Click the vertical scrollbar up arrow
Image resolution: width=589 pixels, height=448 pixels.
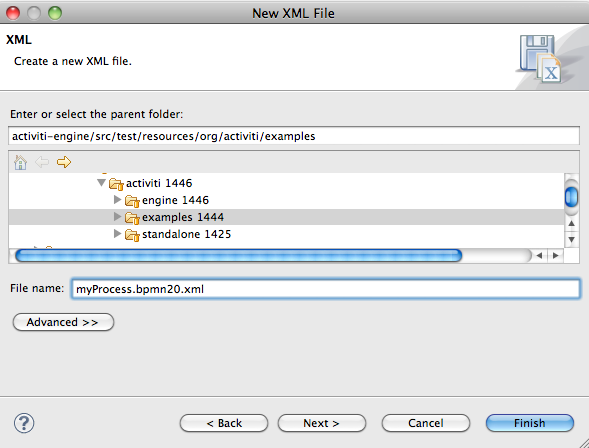[x=571, y=224]
